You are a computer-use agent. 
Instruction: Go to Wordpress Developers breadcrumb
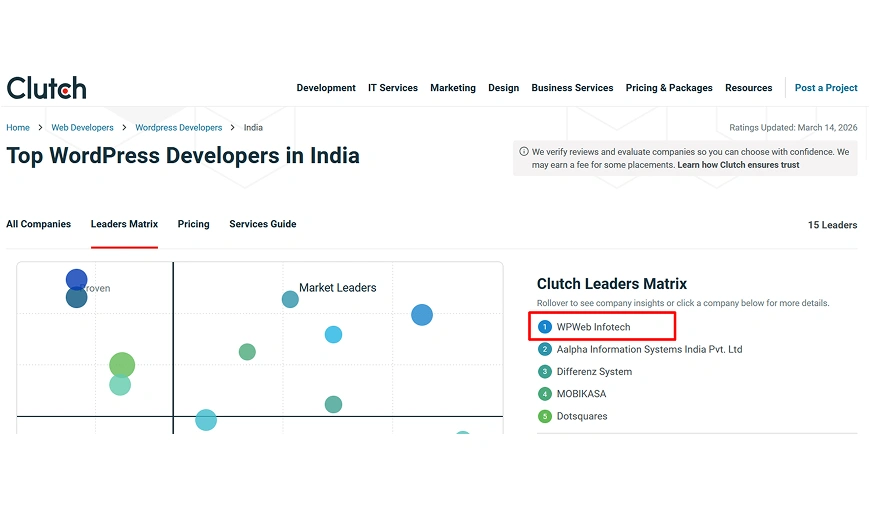pyautogui.click(x=179, y=128)
